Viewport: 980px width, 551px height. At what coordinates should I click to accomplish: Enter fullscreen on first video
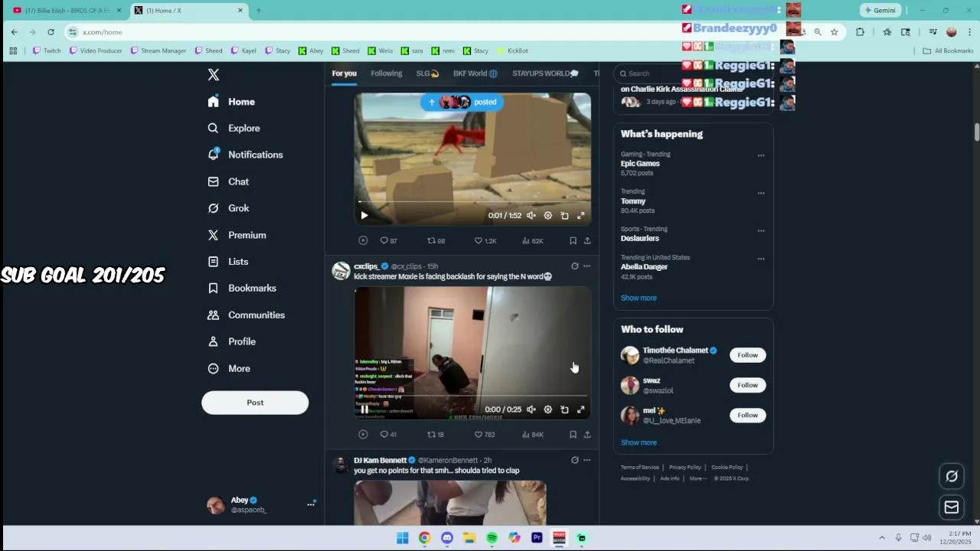[581, 216]
